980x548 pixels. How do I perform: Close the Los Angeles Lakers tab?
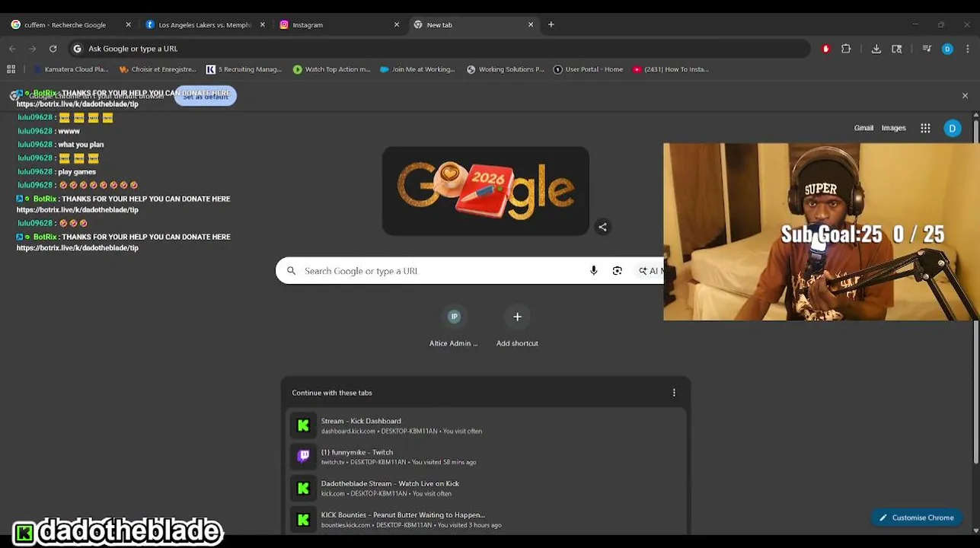[263, 25]
